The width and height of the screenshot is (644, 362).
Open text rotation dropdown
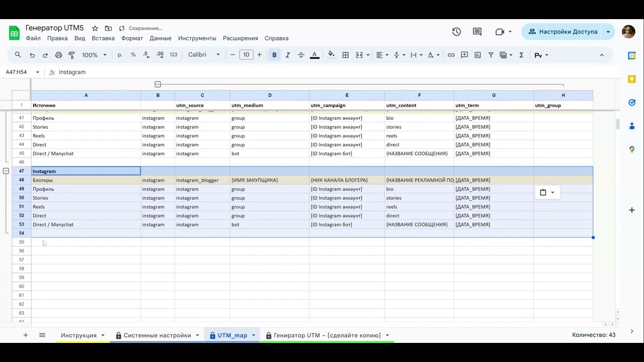(x=433, y=55)
